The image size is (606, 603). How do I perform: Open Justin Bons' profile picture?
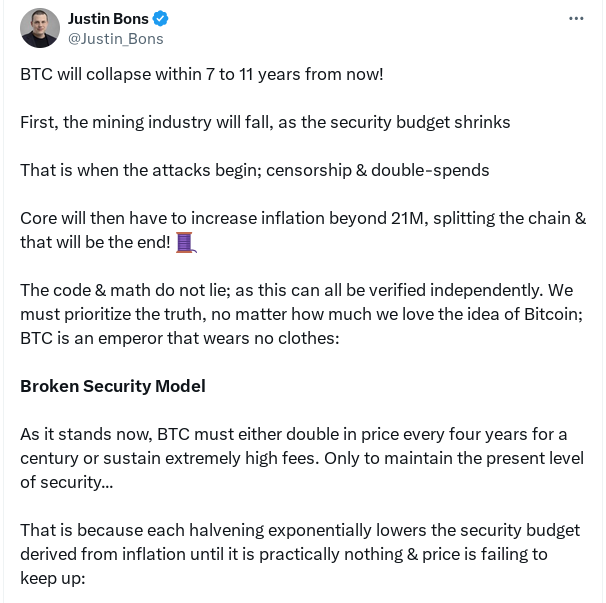39,28
